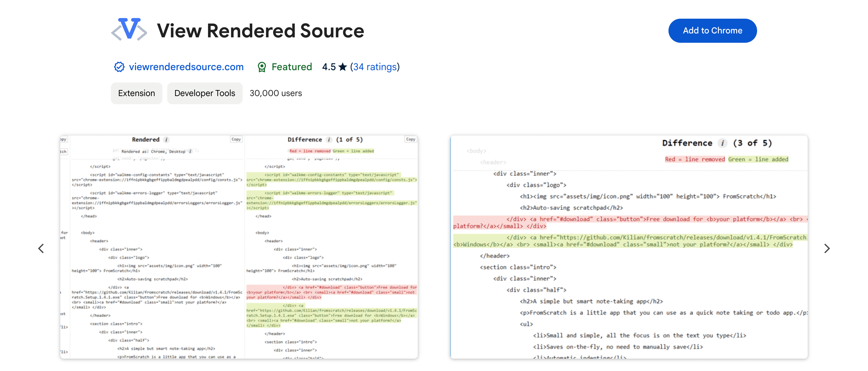This screenshot has height=371, width=868.
Task: Click the View Rendered Source title
Action: point(260,31)
